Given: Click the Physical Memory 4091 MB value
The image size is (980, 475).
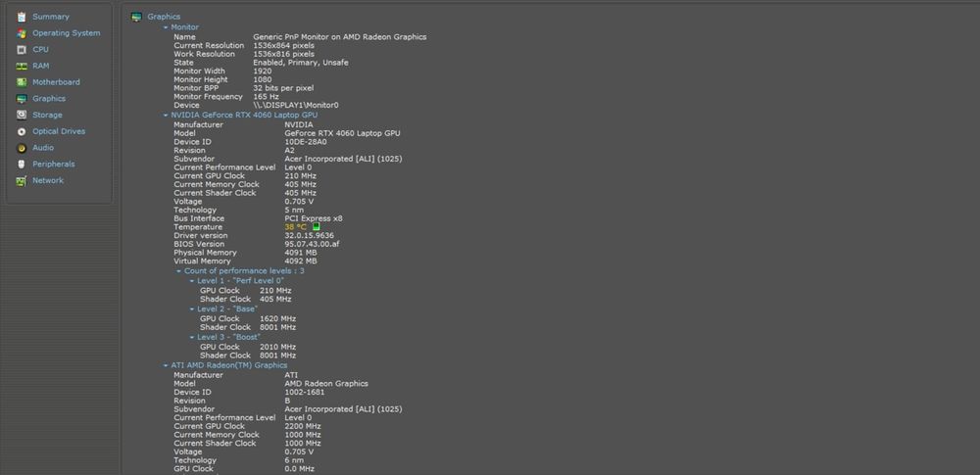Looking at the screenshot, I should (x=301, y=253).
